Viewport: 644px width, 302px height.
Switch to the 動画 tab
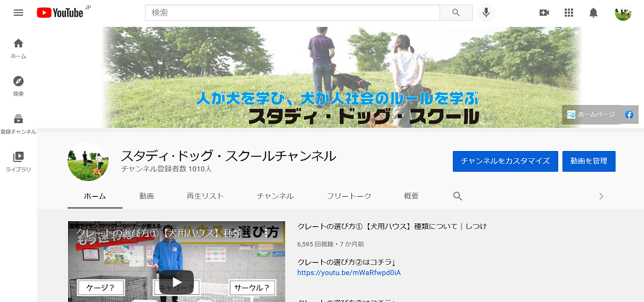point(146,196)
